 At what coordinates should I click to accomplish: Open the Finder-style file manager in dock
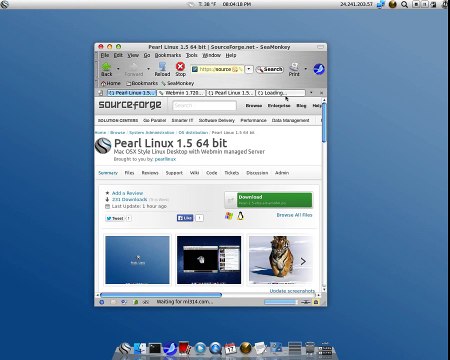coord(140,349)
